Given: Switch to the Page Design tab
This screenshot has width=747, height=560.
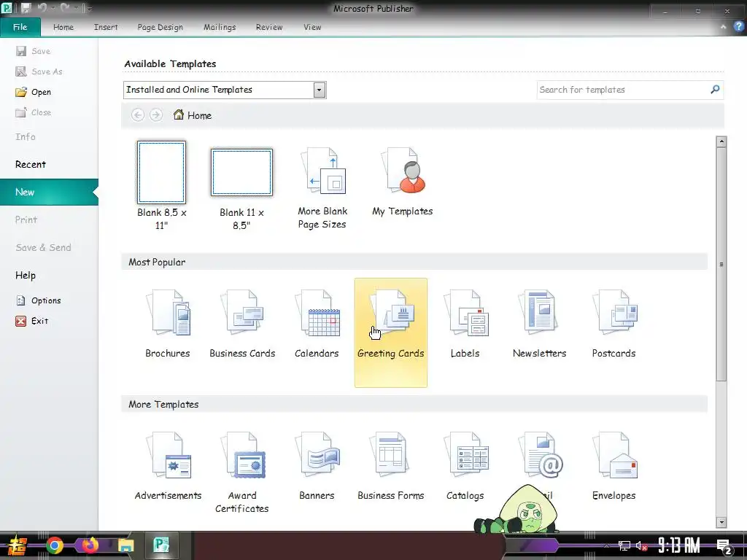Looking at the screenshot, I should click(x=160, y=27).
